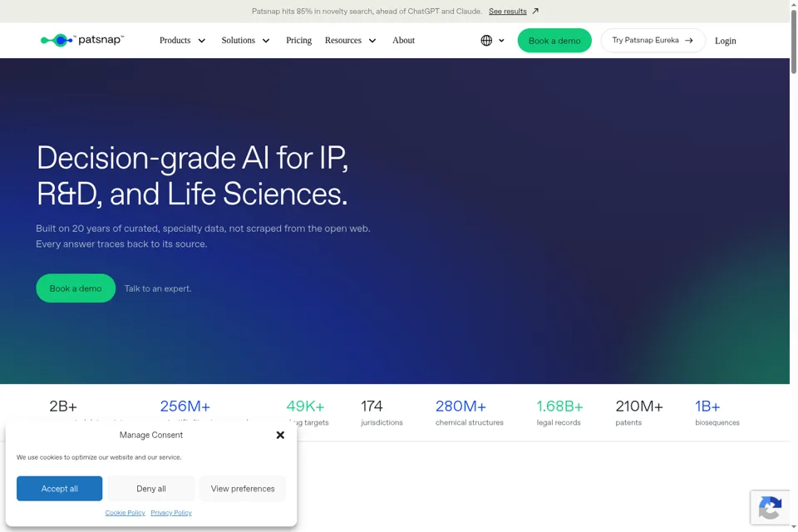798x532 pixels.
Task: Click the 1B+ biosequences stat
Action: tap(717, 413)
